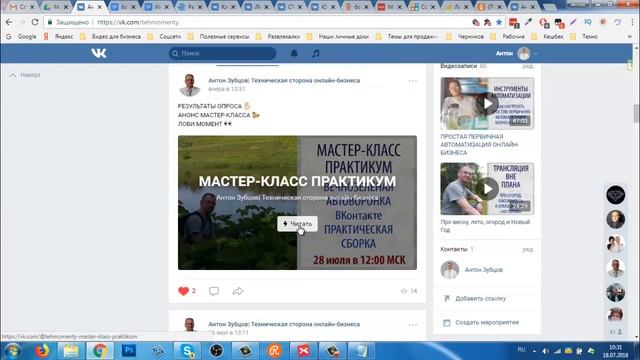Reload the page in Chrome
Image resolution: width=640 pixels, height=360 pixels.
tap(35, 22)
